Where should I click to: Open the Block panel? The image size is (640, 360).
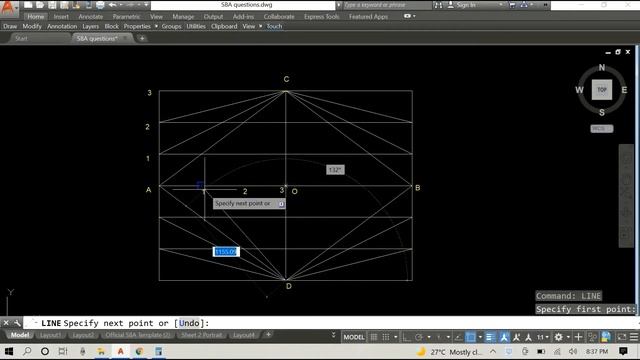[x=111, y=26]
